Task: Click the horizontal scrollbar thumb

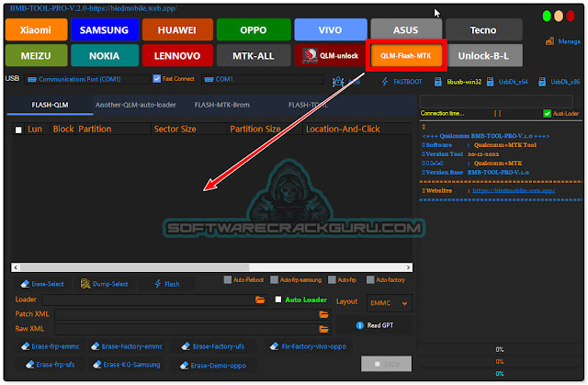Action: pos(135,267)
